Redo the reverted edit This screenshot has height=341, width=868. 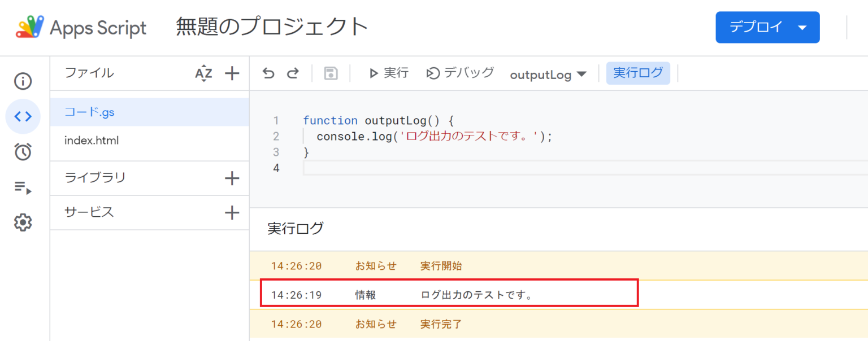293,73
